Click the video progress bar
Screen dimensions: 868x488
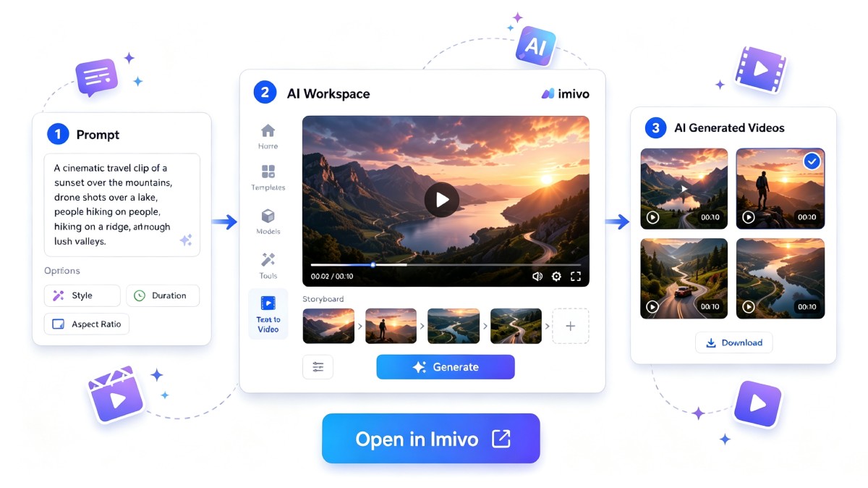[446, 265]
